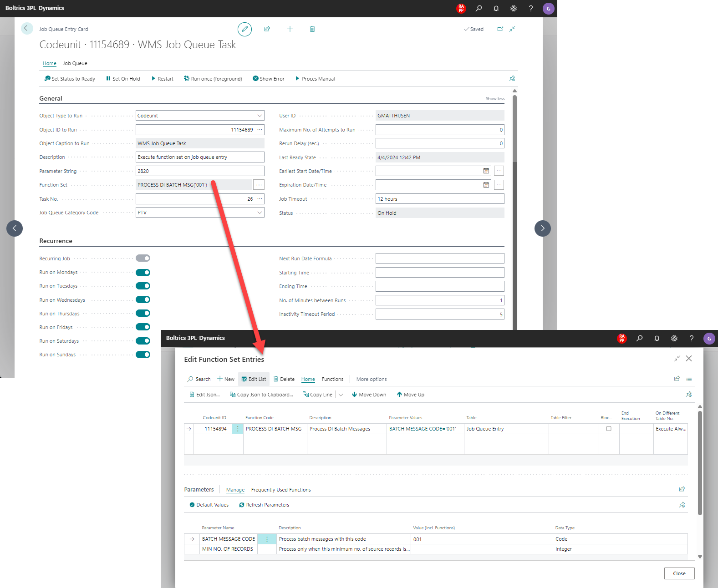Click the Show Error action
Screen dimensions: 718x588
[x=269, y=79]
